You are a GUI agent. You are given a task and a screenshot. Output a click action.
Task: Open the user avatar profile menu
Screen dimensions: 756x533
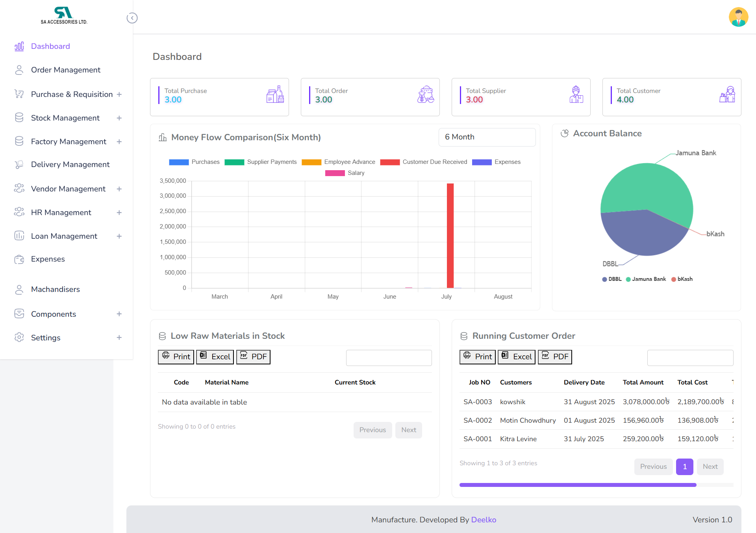click(738, 17)
